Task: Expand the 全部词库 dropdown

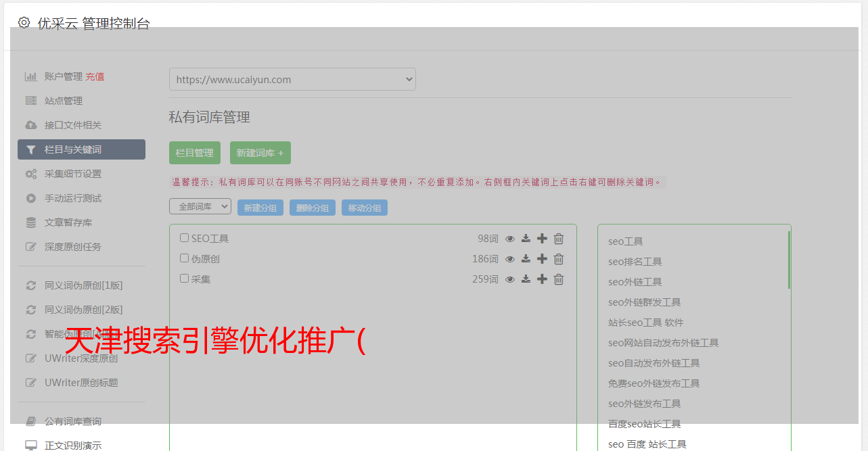Action: [x=200, y=207]
